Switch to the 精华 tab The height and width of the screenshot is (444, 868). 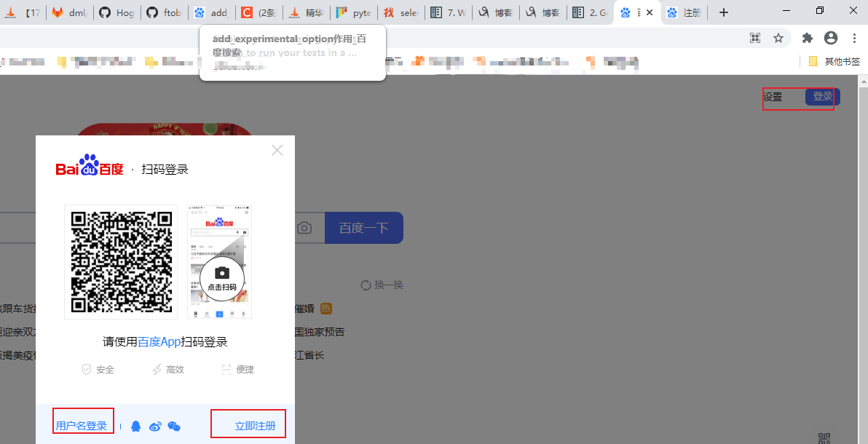(307, 12)
